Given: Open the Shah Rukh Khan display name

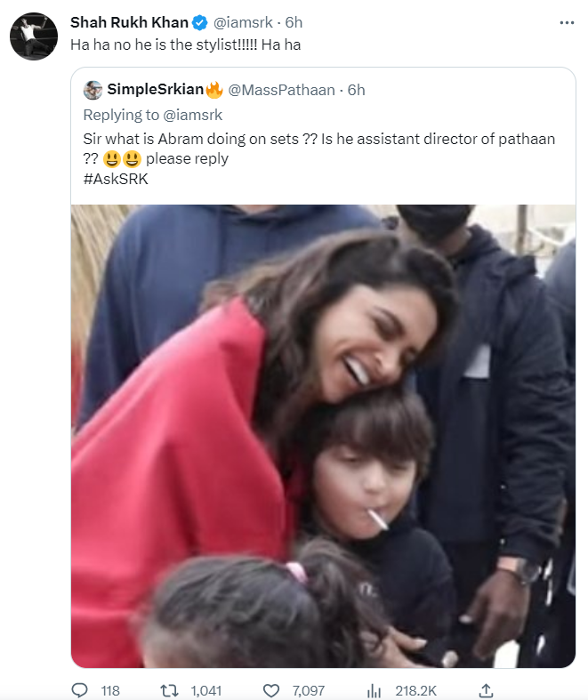Looking at the screenshot, I should click(128, 23).
